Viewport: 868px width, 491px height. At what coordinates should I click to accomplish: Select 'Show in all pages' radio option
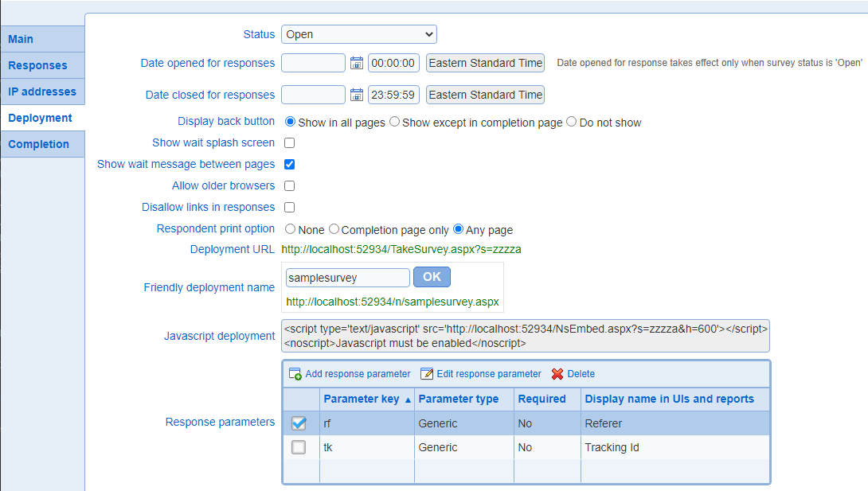pyautogui.click(x=290, y=122)
